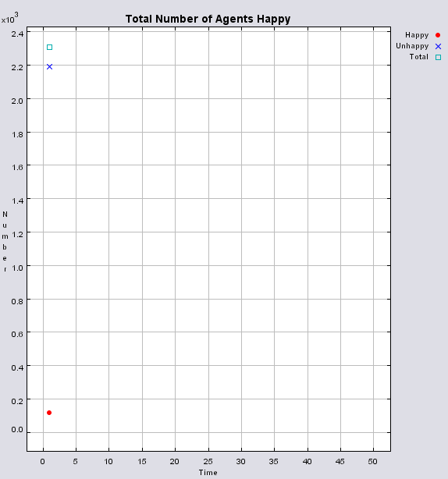Click the chart title text
This screenshot has width=448, height=479.
coord(208,19)
